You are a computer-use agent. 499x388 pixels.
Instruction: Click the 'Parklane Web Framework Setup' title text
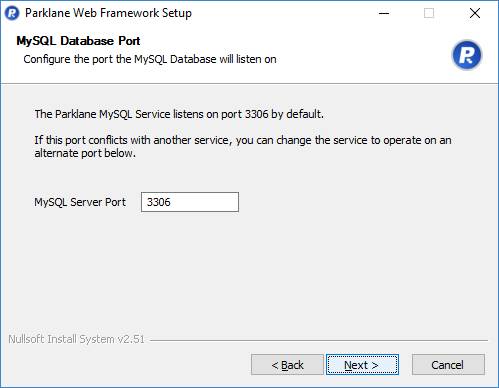(108, 13)
